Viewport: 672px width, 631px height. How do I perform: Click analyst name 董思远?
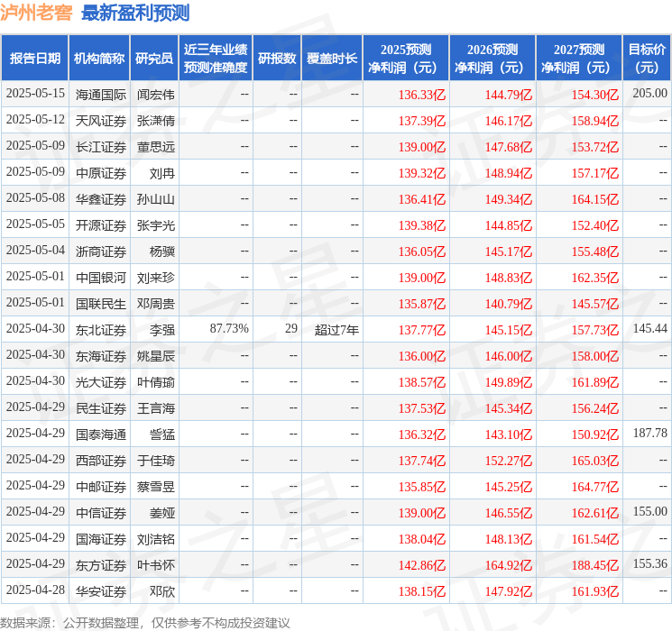tap(156, 147)
